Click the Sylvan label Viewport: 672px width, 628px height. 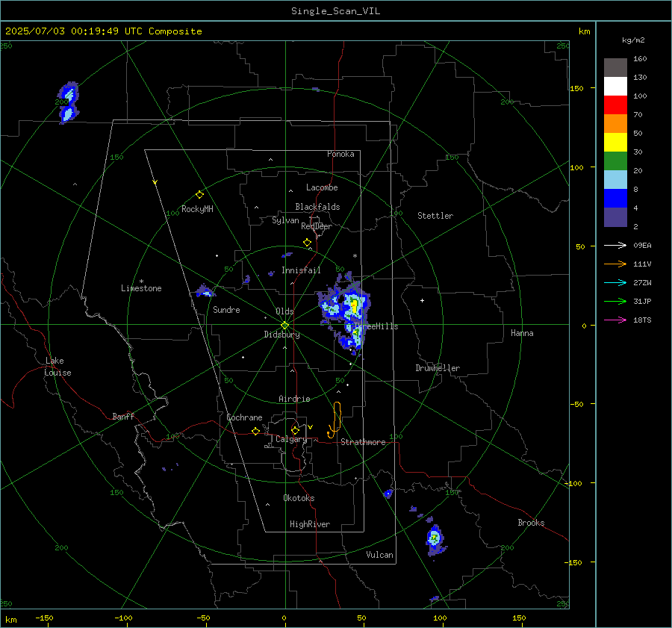[x=285, y=220]
